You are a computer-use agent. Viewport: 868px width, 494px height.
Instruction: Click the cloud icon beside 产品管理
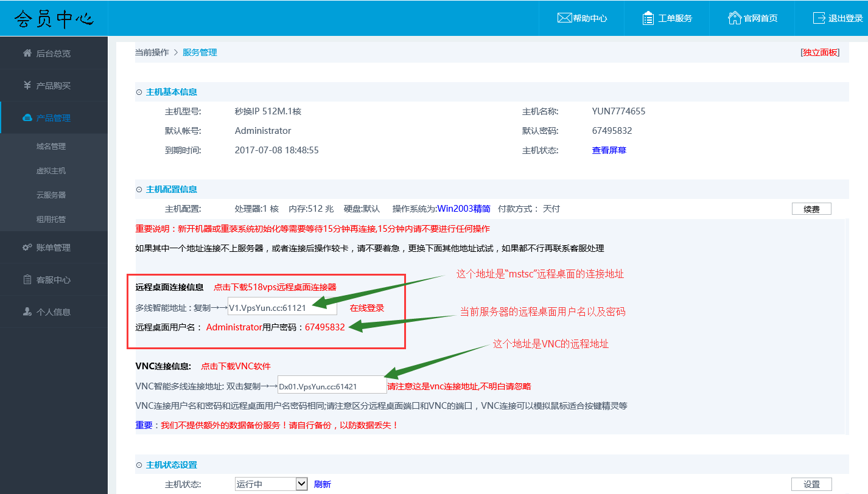(27, 118)
